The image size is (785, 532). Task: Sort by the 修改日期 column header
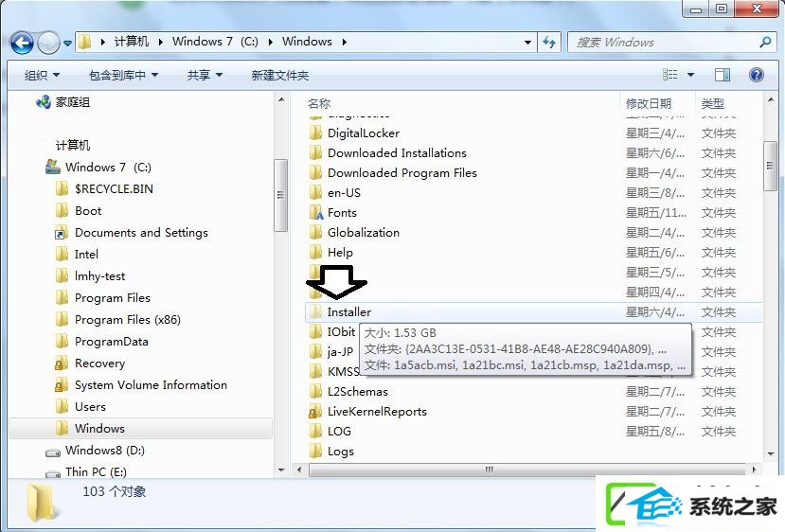point(649,104)
